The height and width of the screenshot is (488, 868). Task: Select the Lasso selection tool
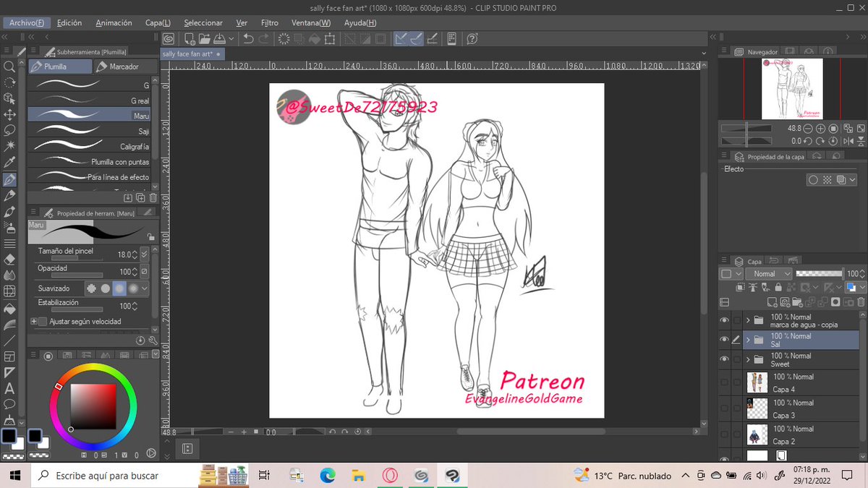tap(10, 130)
